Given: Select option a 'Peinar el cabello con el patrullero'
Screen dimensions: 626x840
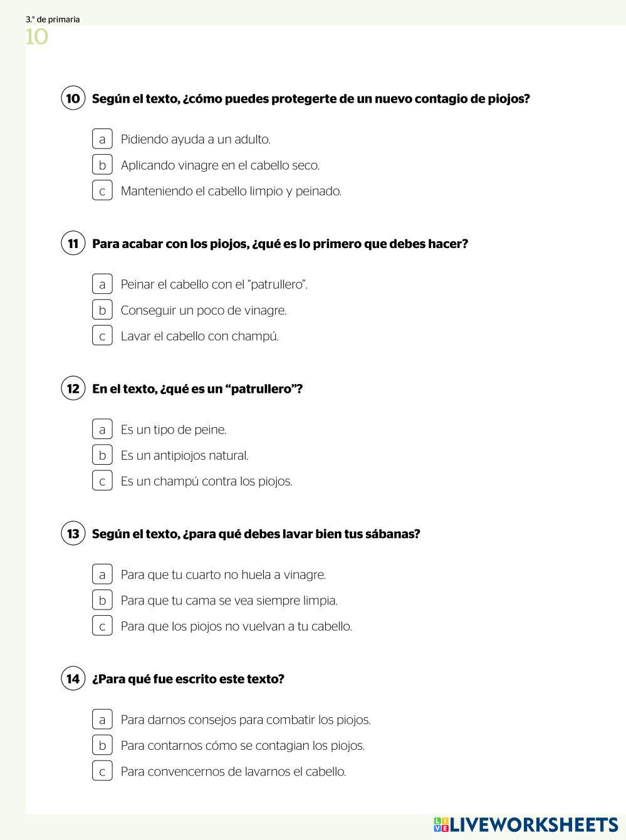Looking at the screenshot, I should tap(102, 284).
